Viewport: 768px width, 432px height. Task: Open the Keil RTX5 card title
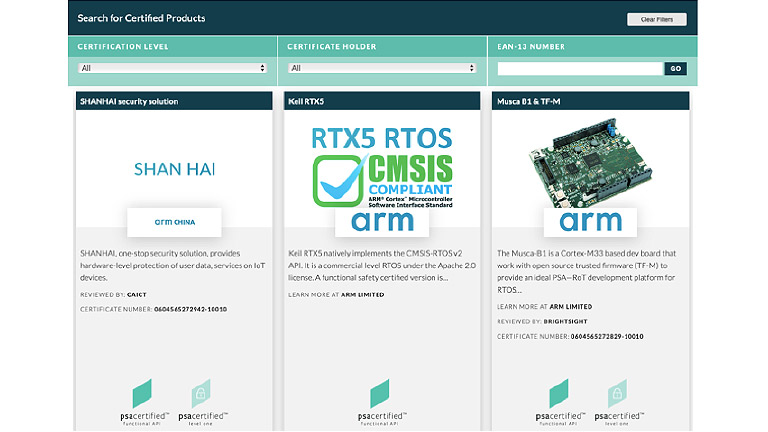click(306, 101)
